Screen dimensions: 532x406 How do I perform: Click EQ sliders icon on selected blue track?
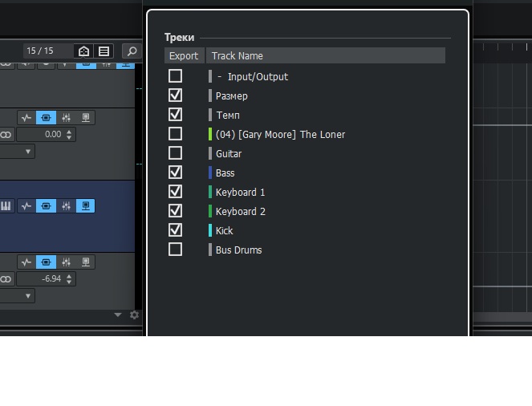click(66, 206)
